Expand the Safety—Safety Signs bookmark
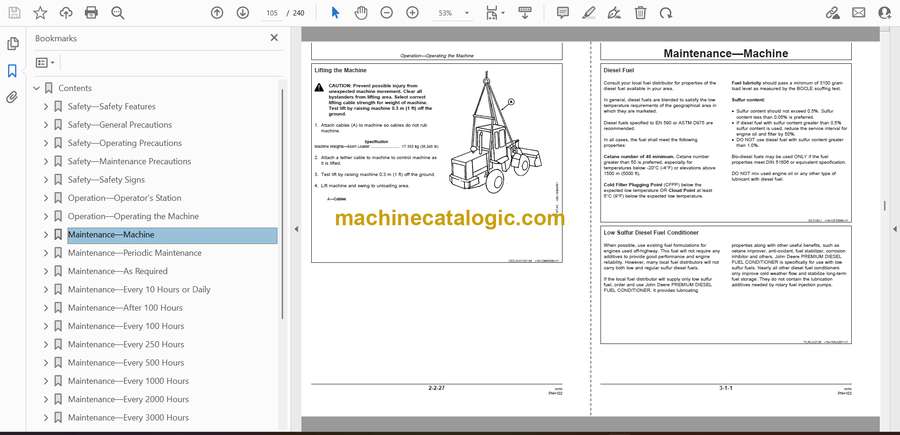The image size is (900, 435). 45,180
